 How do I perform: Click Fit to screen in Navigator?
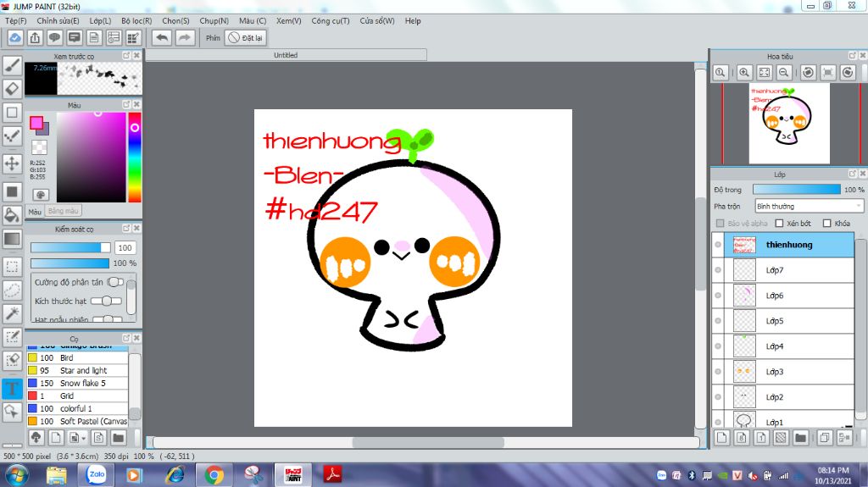(764, 73)
